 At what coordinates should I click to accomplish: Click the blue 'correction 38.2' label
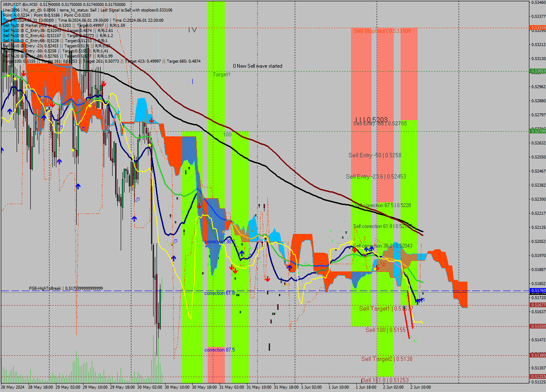click(x=220, y=242)
